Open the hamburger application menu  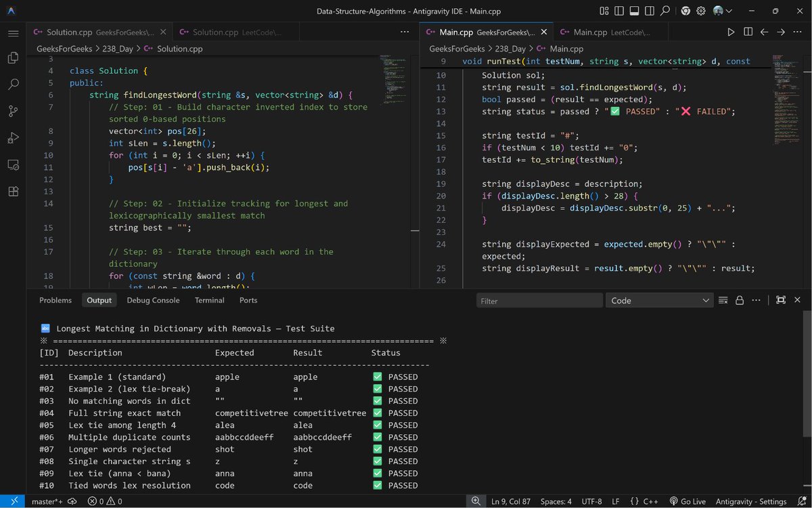pos(13,33)
